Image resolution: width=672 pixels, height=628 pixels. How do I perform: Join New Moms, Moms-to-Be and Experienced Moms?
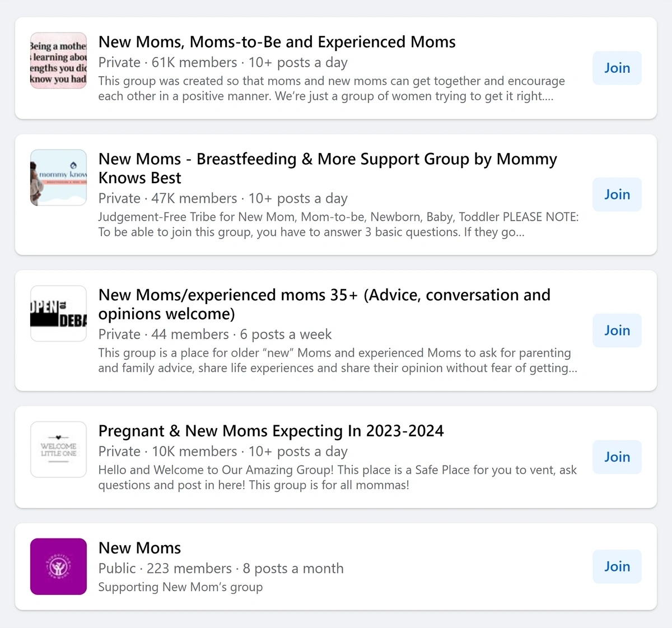(617, 68)
